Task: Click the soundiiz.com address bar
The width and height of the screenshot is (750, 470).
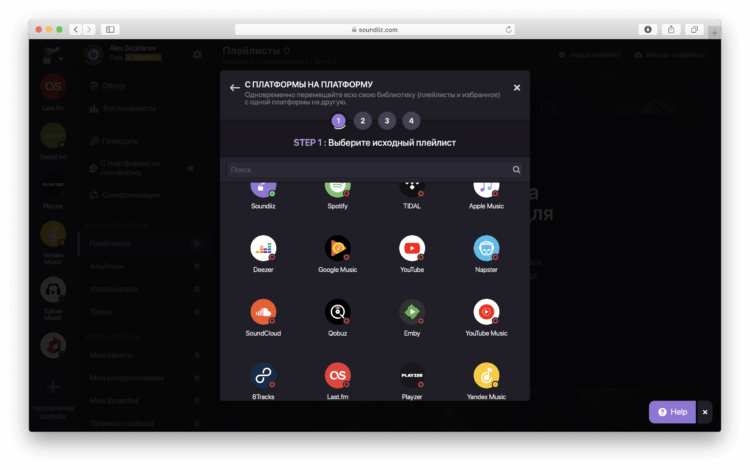Action: point(375,29)
